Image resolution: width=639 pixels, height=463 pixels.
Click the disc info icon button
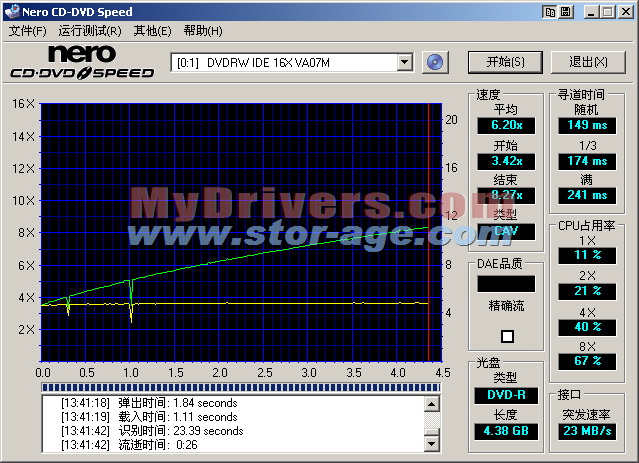[x=434, y=62]
